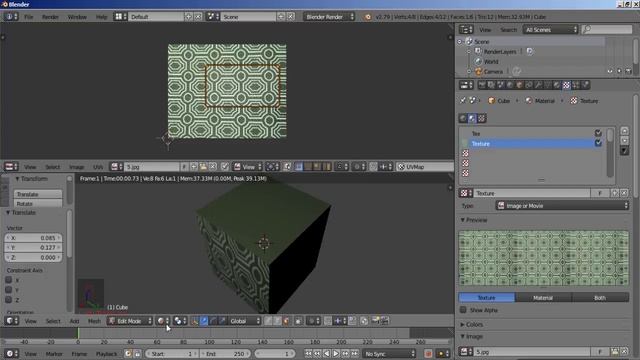Click the Translate tool button
This screenshot has width=640, height=360.
point(38,194)
